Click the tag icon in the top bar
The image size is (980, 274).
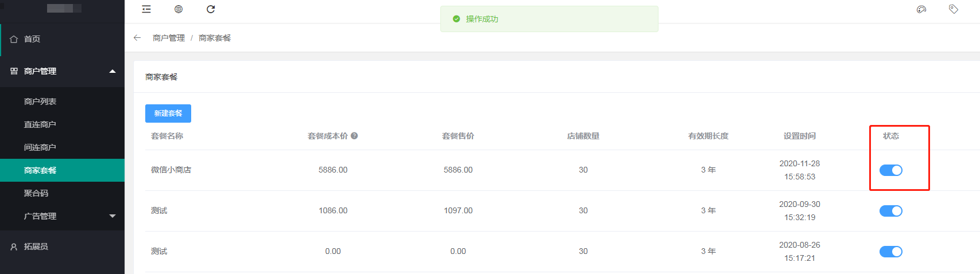[x=954, y=9]
